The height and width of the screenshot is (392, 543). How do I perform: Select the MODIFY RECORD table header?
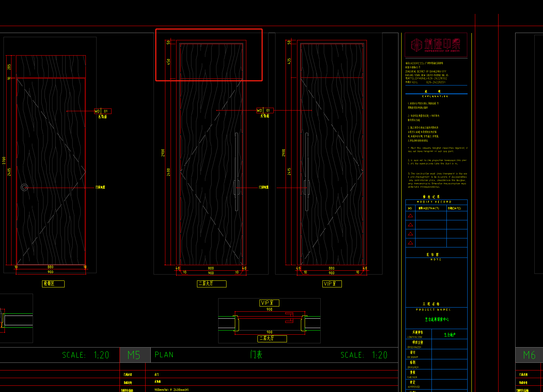tap(434, 202)
